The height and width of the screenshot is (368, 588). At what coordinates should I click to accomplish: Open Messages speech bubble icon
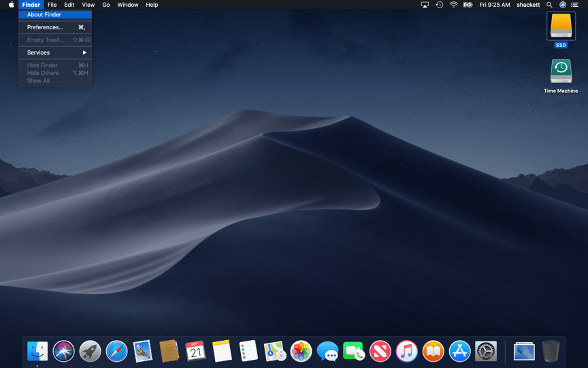coord(327,351)
